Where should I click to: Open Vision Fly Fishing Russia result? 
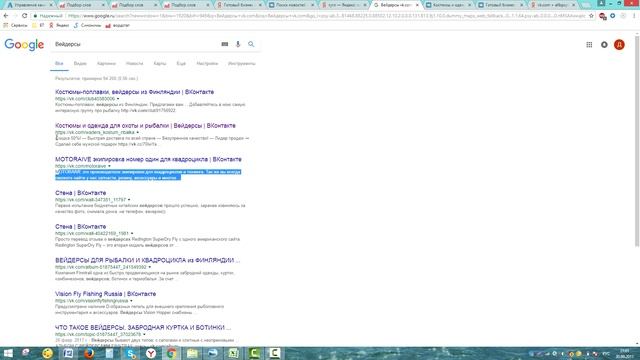pos(105,294)
